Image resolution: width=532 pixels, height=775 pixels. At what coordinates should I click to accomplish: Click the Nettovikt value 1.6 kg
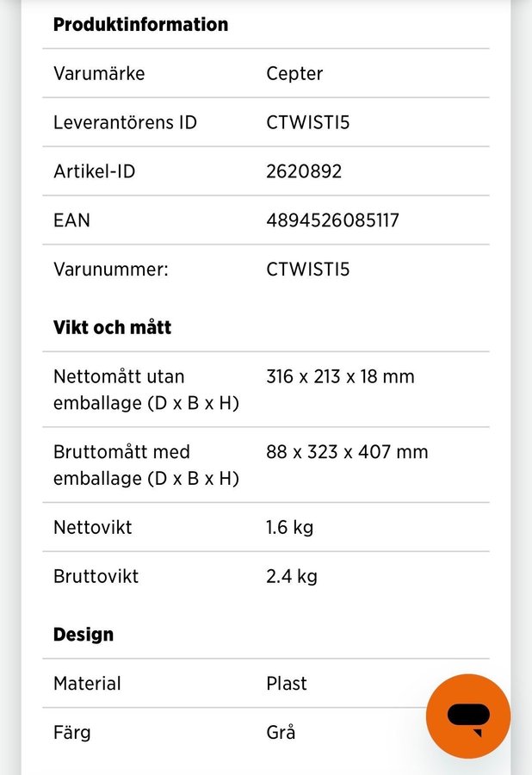(289, 527)
